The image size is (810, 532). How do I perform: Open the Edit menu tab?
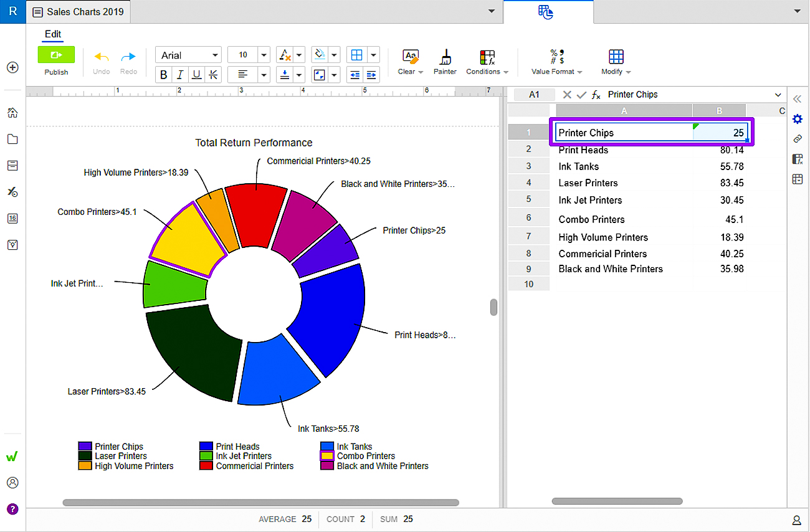pos(52,34)
